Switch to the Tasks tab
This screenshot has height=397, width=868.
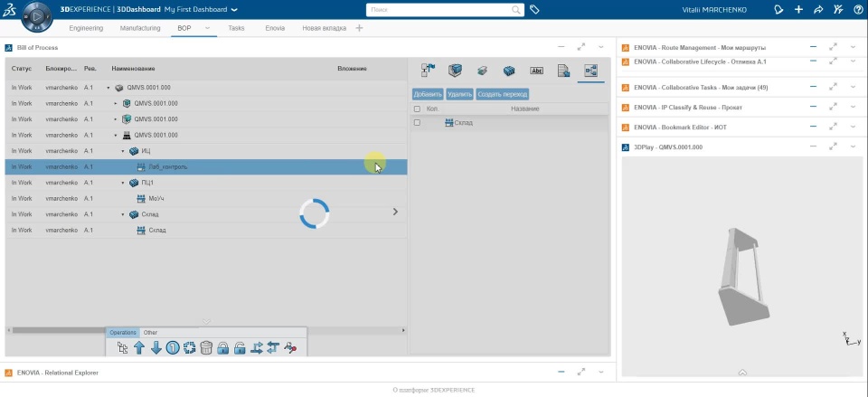[x=236, y=28]
